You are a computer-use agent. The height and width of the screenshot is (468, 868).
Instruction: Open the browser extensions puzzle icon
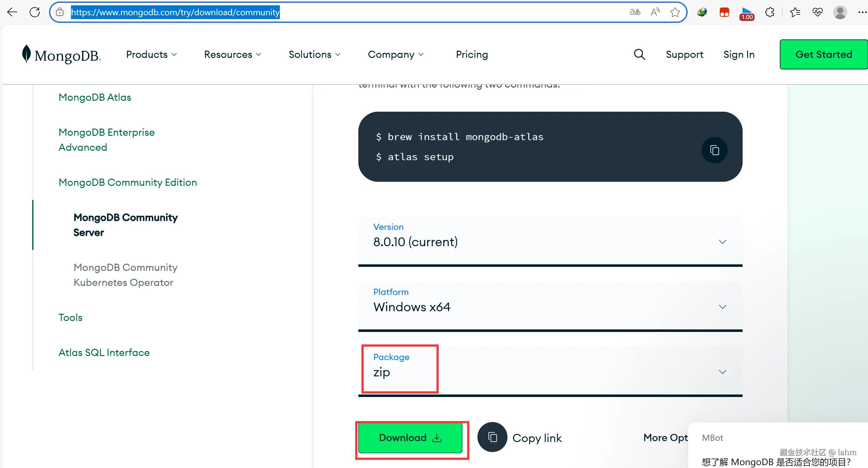coord(770,13)
